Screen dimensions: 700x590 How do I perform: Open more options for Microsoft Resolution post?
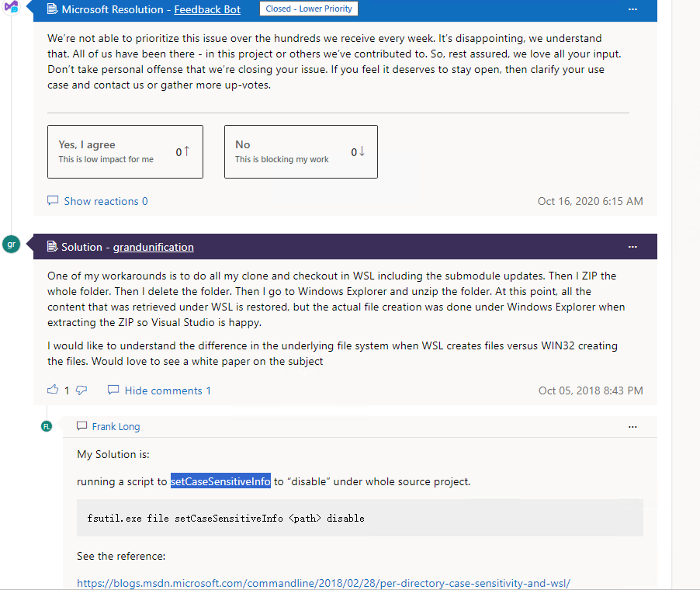[x=632, y=9]
